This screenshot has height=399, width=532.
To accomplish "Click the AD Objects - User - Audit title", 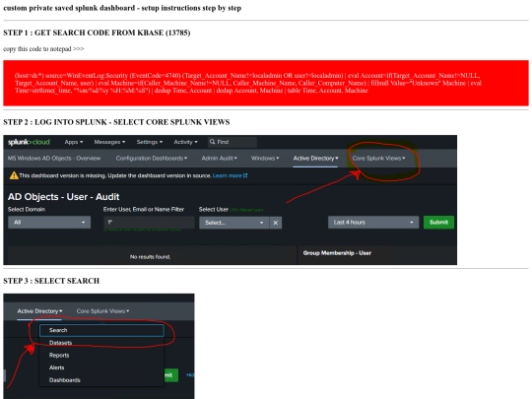I will (x=63, y=197).
